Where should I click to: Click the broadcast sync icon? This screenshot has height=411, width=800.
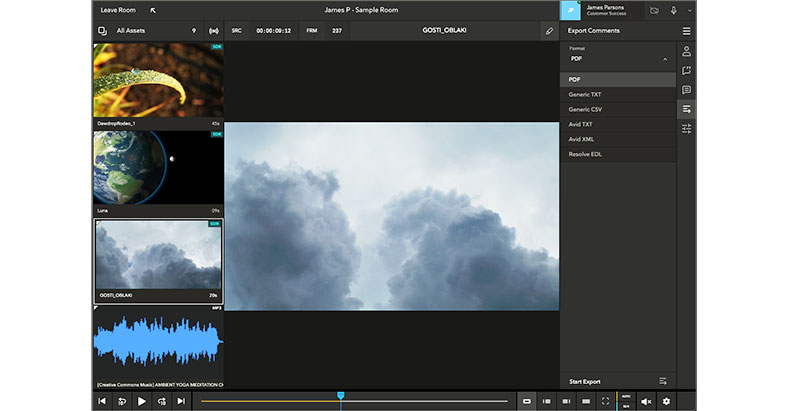coord(212,31)
